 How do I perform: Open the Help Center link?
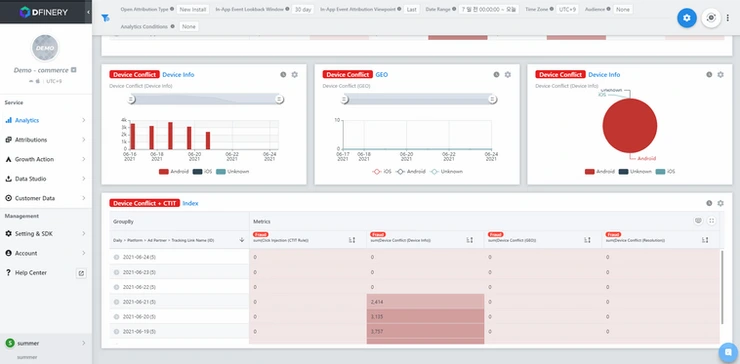[x=31, y=273]
